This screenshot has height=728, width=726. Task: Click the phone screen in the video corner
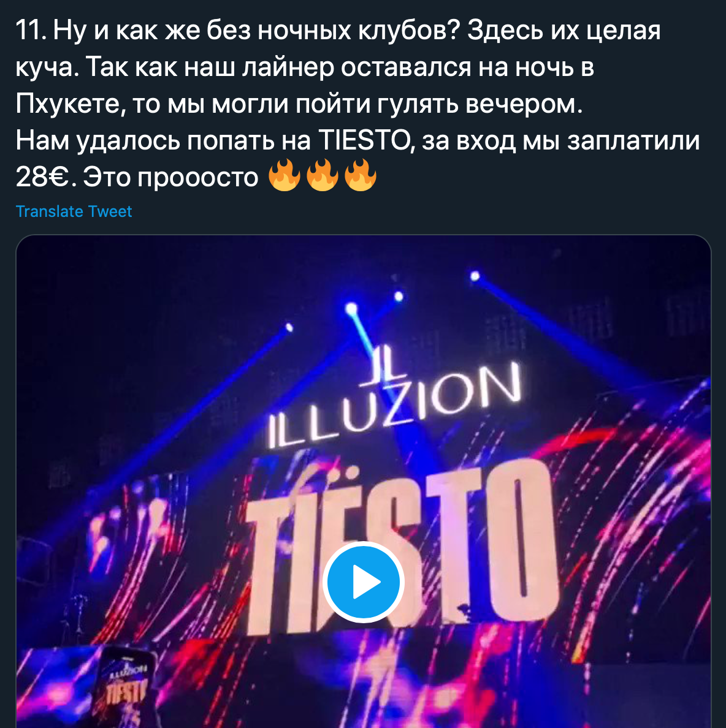126,688
